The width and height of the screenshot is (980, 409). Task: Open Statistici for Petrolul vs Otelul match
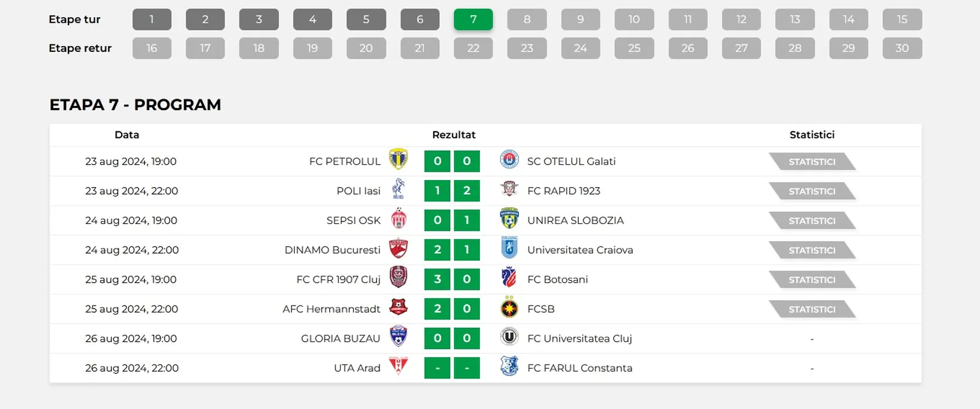[812, 162]
